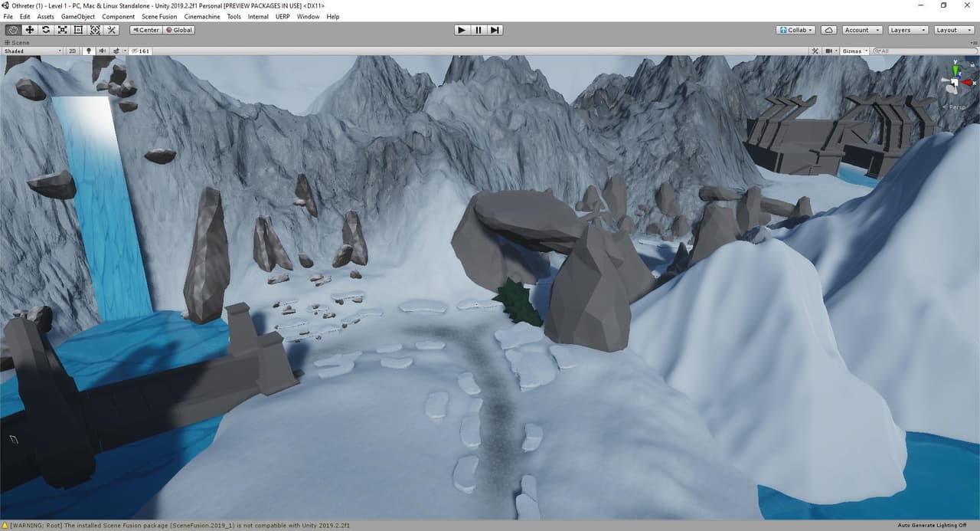The image size is (980, 531).
Task: Click the Step frame button
Action: click(495, 30)
